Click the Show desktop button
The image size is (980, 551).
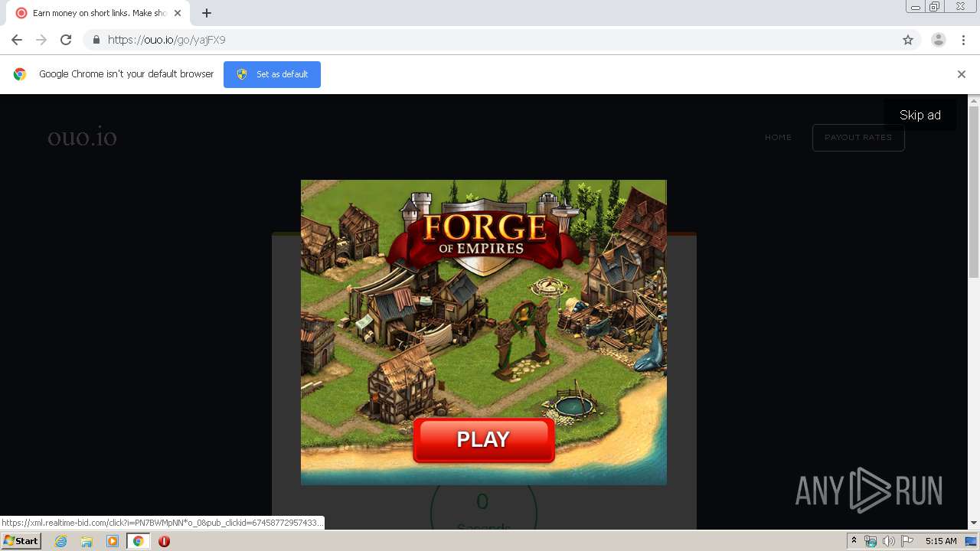pos(972,541)
